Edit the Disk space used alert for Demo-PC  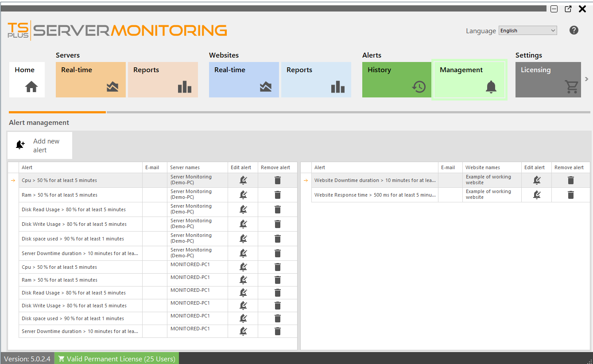pyautogui.click(x=243, y=238)
